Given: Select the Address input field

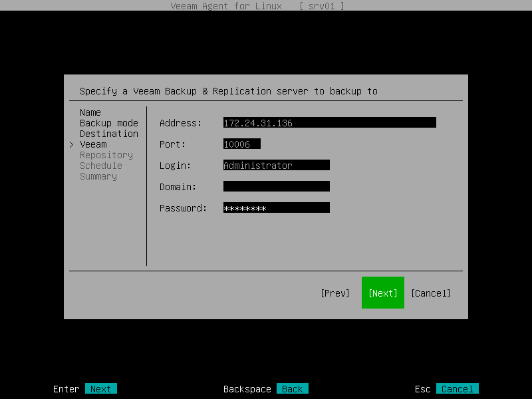Looking at the screenshot, I should (329, 122).
